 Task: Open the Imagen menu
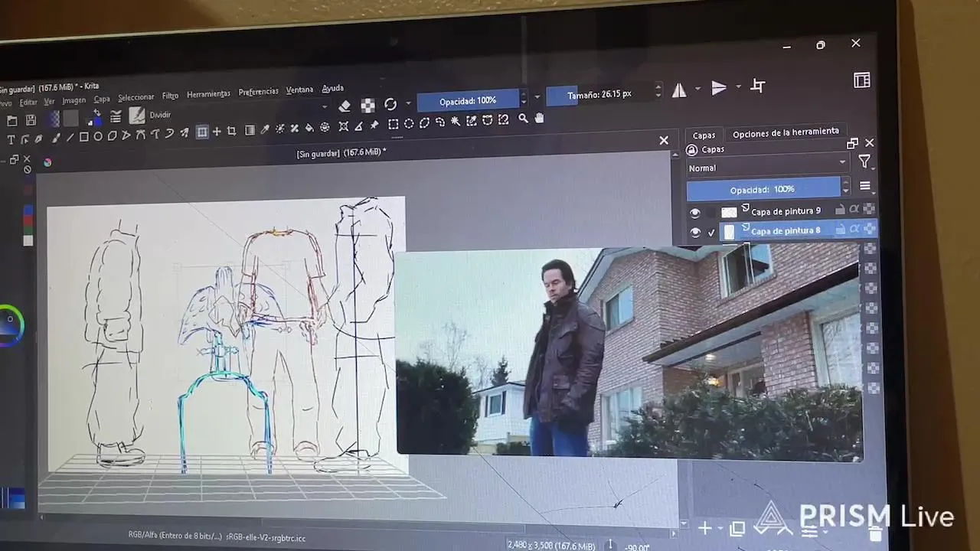(73, 100)
